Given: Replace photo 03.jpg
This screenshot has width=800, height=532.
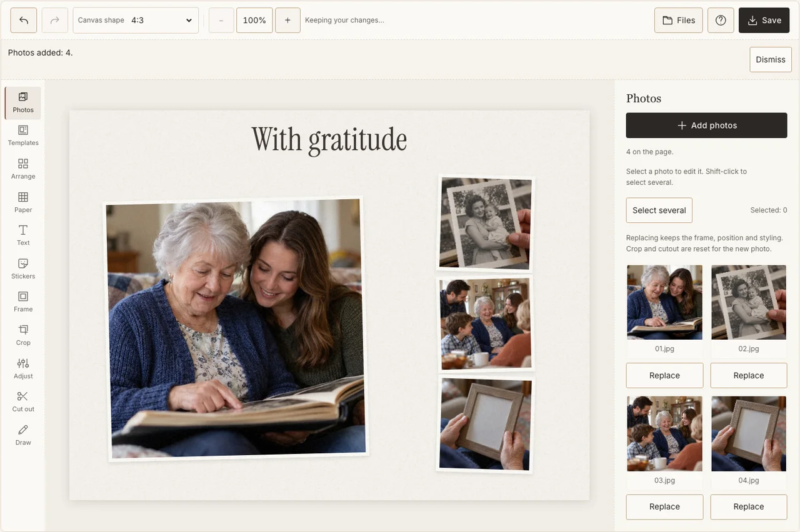Looking at the screenshot, I should coord(664,506).
